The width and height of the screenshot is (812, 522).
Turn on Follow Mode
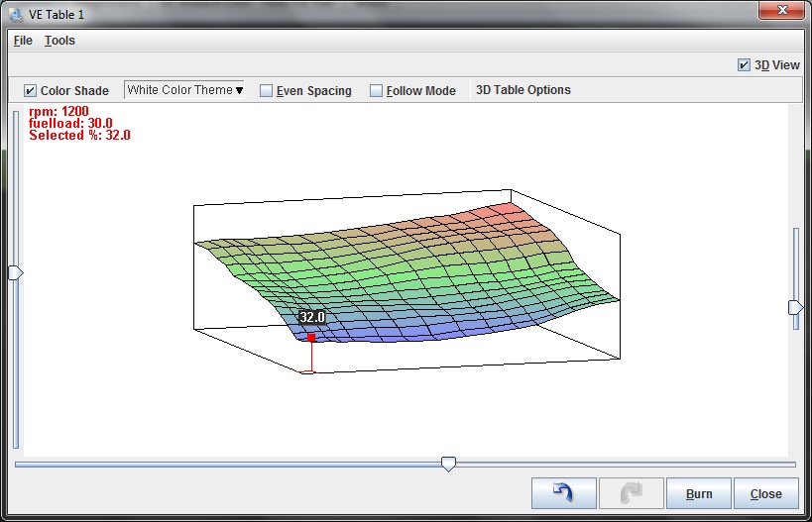coord(376,90)
